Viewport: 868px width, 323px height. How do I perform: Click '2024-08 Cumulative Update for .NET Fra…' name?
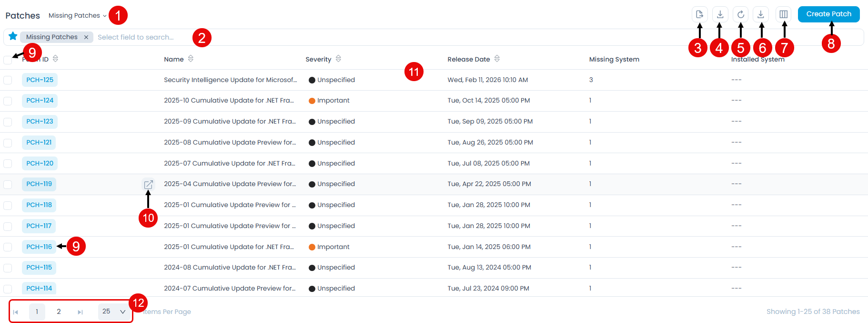click(230, 267)
